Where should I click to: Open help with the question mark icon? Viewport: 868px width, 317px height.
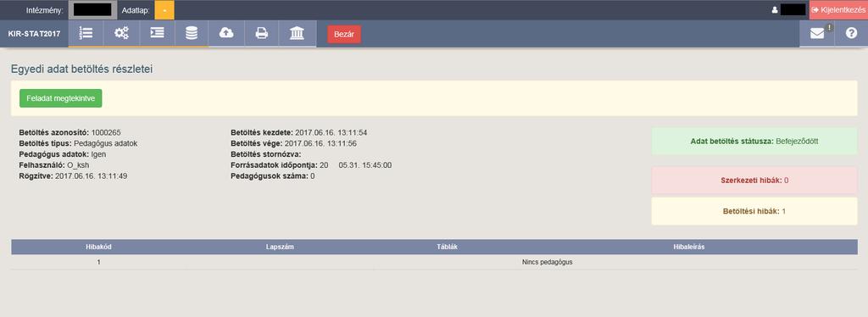point(851,33)
